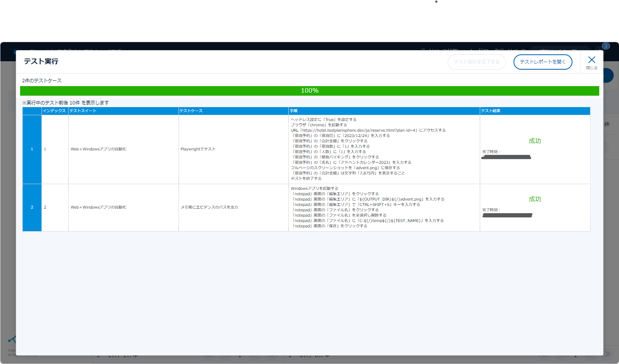Click the テスト実行 dialog title

41,62
